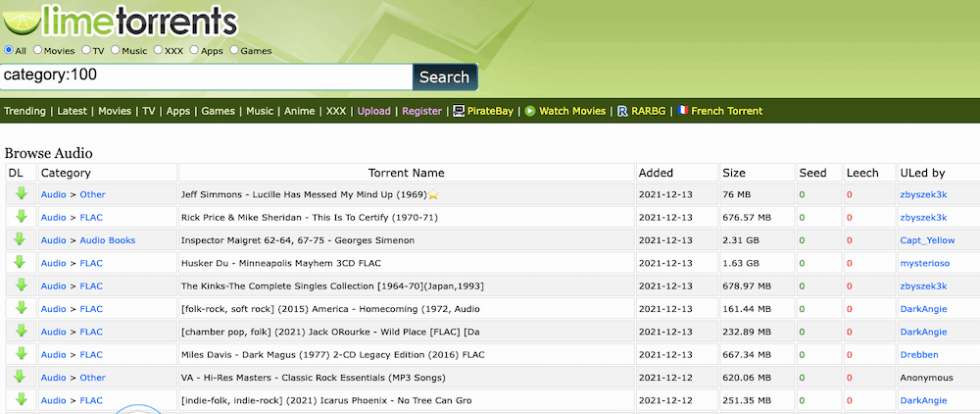Open Husker Du - Minneapolis Mayhem 3CD FLAC
Viewport: 980px width, 414px height.
pyautogui.click(x=280, y=263)
